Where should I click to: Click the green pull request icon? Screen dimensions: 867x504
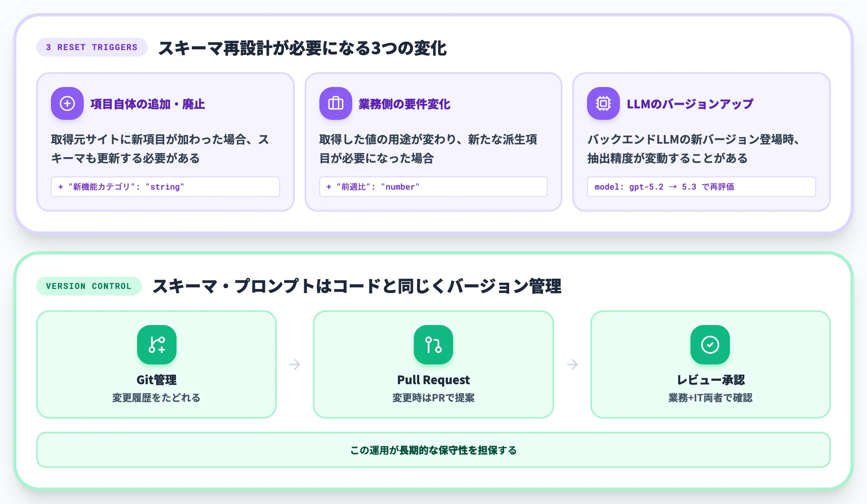click(433, 345)
